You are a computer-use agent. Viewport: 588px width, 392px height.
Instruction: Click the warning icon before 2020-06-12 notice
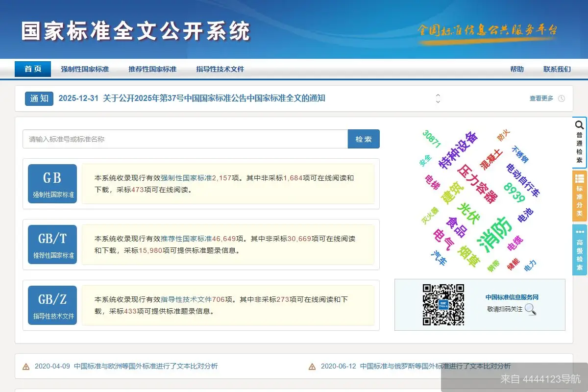tap(311, 366)
